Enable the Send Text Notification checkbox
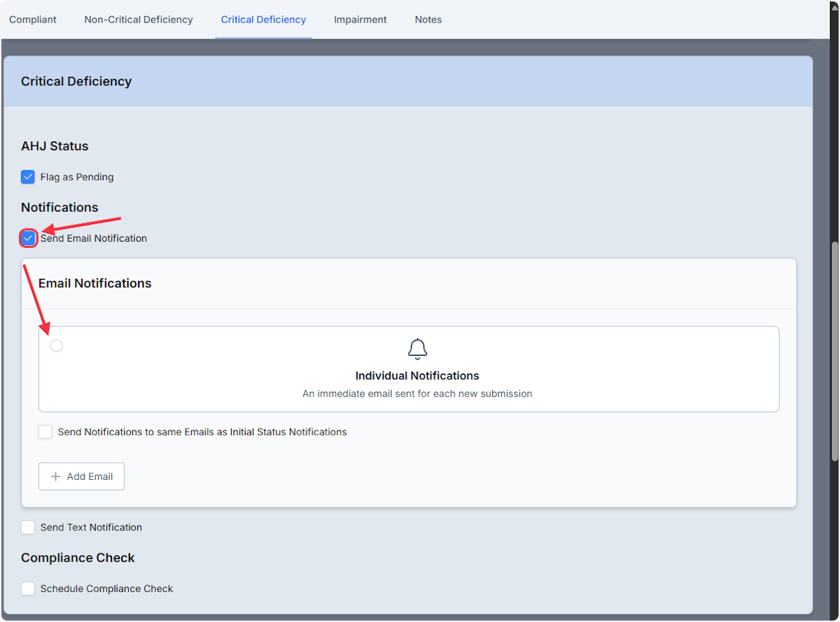The height and width of the screenshot is (622, 840). 28,527
